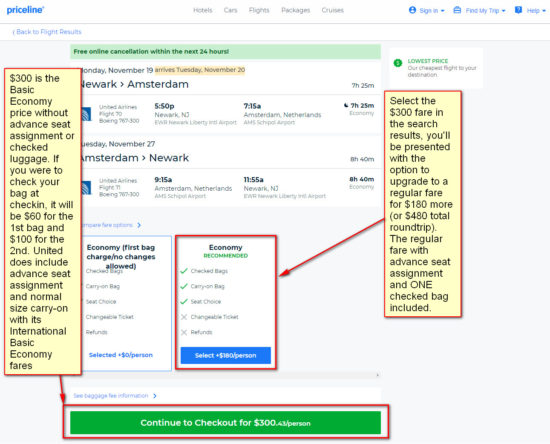This screenshot has width=550, height=444.
Task: Click the United Airlines logo for Flight 71
Action: tap(86, 188)
